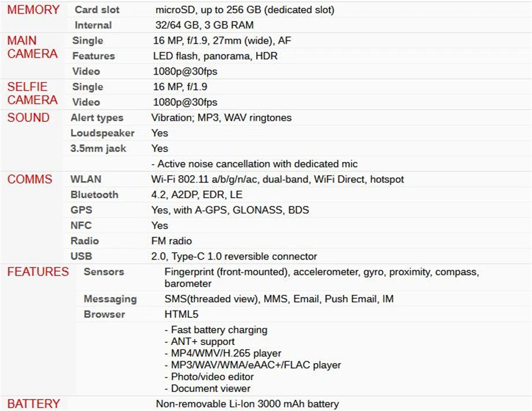This screenshot has width=532, height=411.
Task: Click the BATTERY section heading
Action: [34, 404]
